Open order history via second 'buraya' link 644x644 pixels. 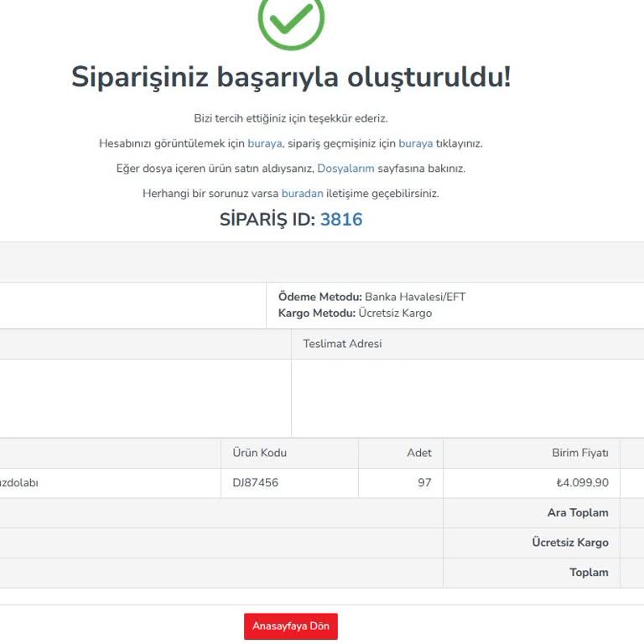[x=416, y=143]
